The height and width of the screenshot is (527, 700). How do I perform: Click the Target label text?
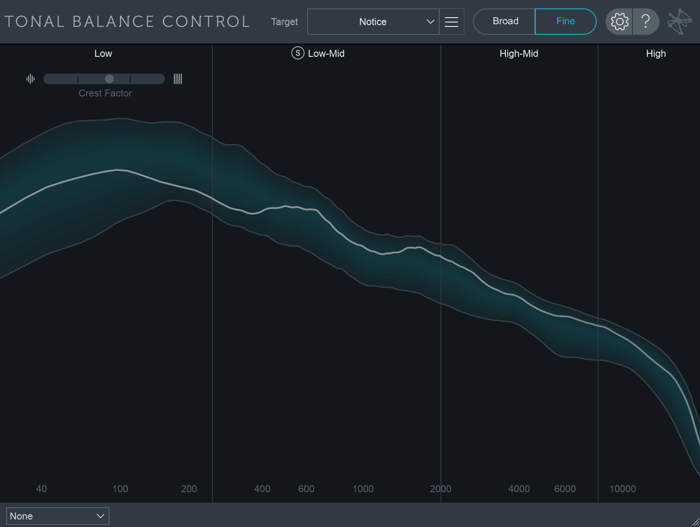[x=284, y=22]
